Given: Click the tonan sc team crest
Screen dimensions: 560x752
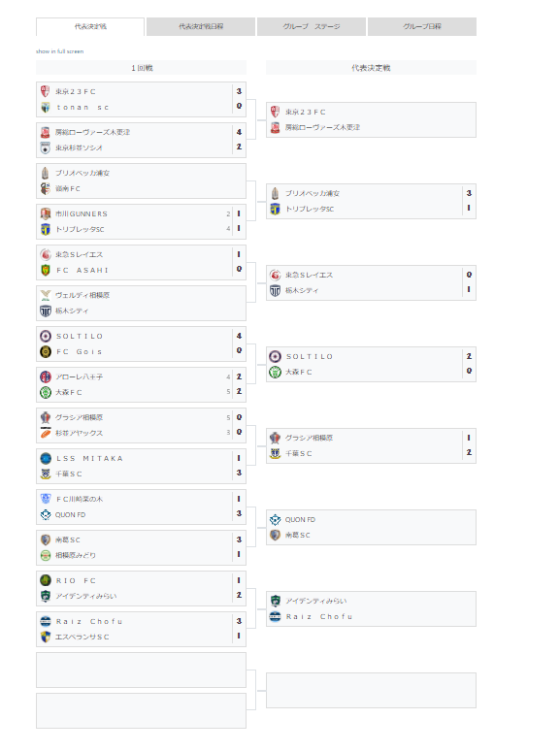Looking at the screenshot, I should (46, 108).
